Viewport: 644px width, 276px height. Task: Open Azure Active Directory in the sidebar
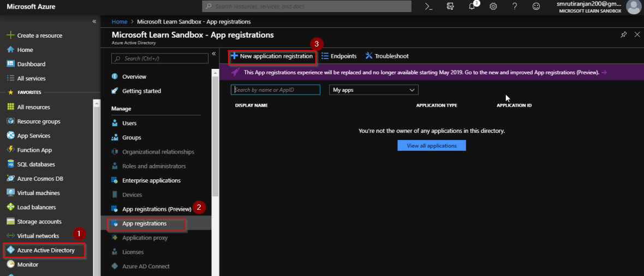pos(45,250)
